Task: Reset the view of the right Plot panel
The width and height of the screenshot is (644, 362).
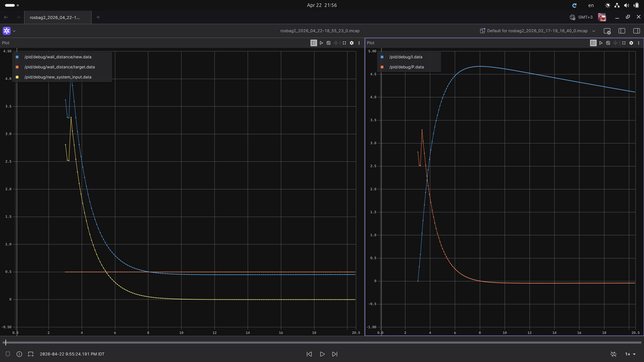Action: 615,43
